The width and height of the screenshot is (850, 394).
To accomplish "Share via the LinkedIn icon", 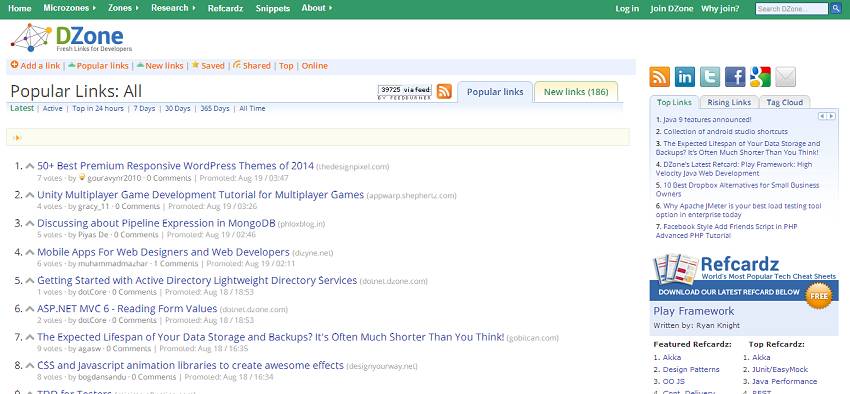I will 685,77.
